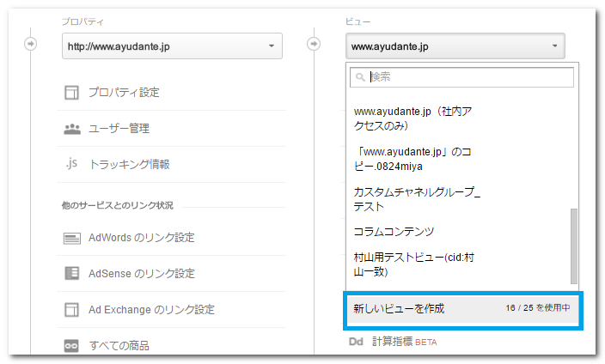Click the AdSense link settings icon
The width and height of the screenshot is (605, 364).
(72, 273)
